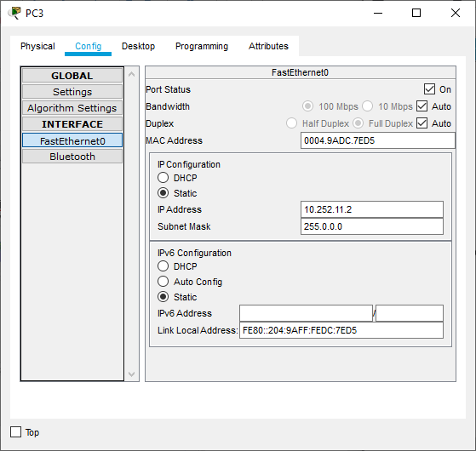Click the PC3 Packet Tracer window icon
The width and height of the screenshot is (476, 451).
(14, 13)
